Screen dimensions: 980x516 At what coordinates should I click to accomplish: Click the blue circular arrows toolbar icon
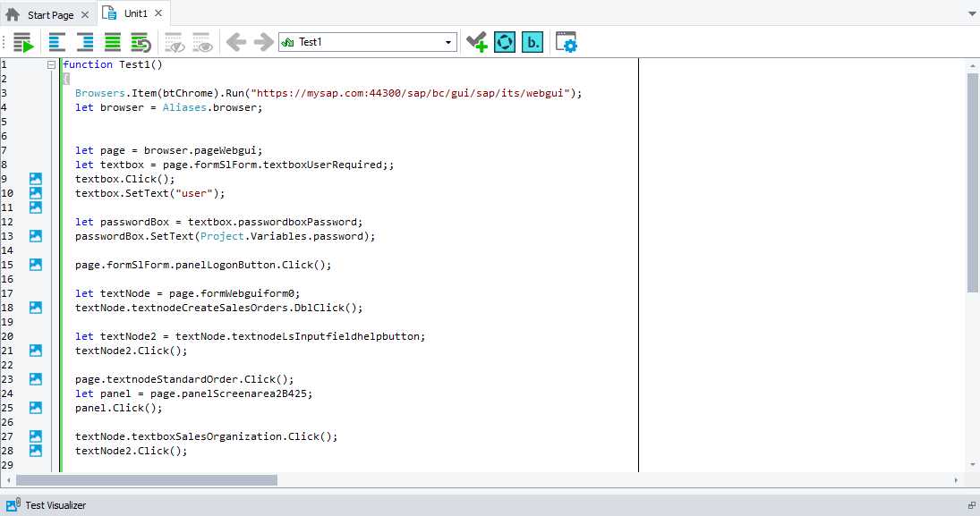point(504,41)
